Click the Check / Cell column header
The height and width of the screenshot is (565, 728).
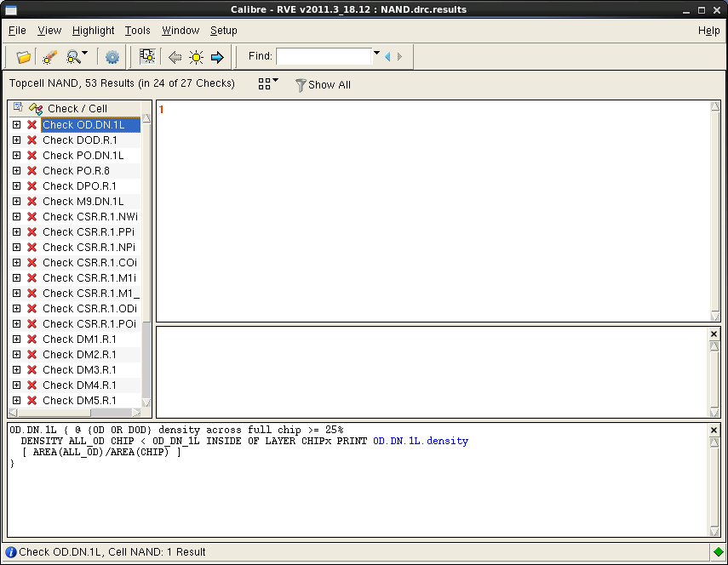77,109
